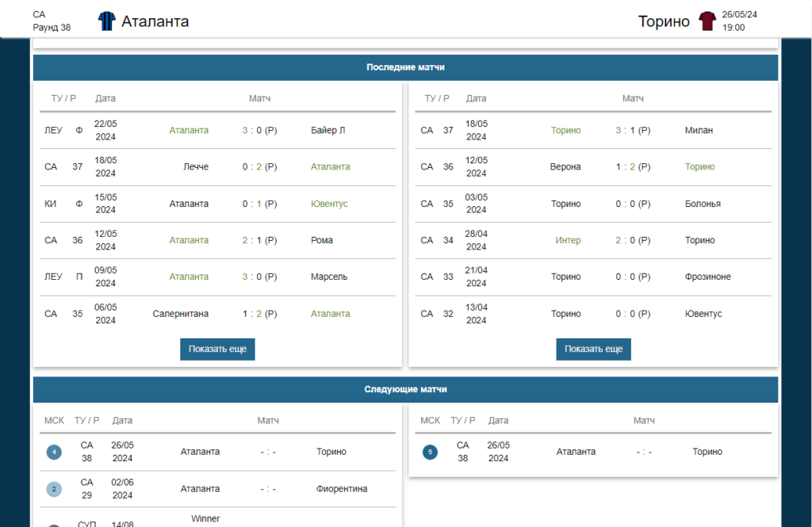Click the Torino maroon jersey icon
The height and width of the screenshot is (527, 812).
coord(707,21)
